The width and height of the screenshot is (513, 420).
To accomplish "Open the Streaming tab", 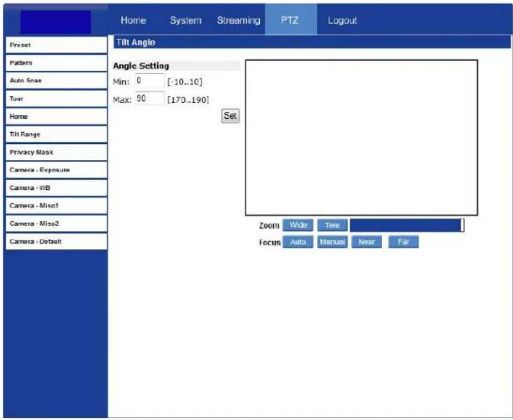I will click(239, 21).
